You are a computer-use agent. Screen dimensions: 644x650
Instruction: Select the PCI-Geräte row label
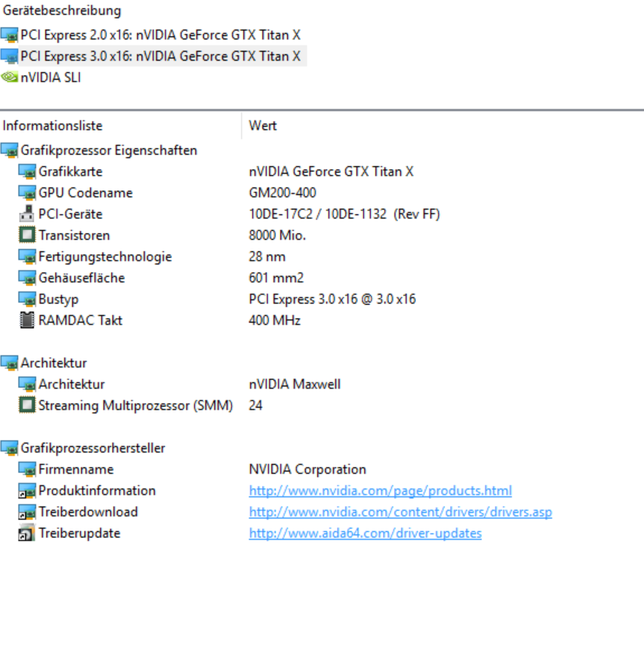(x=70, y=214)
